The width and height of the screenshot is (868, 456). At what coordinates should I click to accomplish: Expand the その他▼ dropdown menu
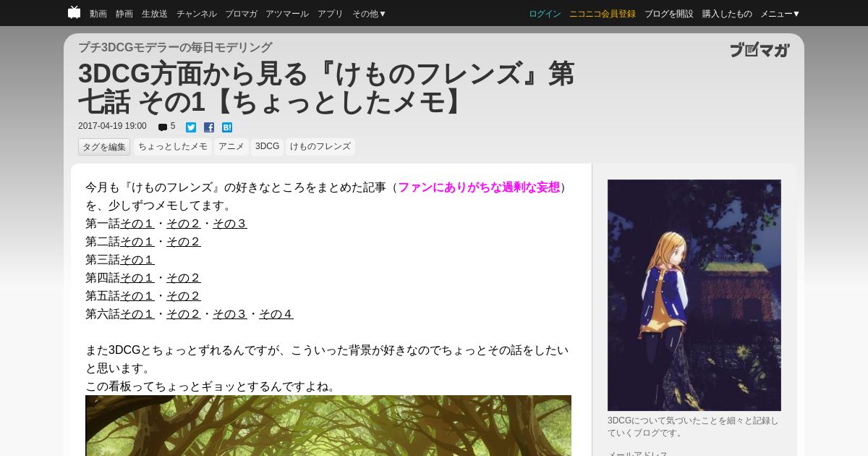(370, 14)
